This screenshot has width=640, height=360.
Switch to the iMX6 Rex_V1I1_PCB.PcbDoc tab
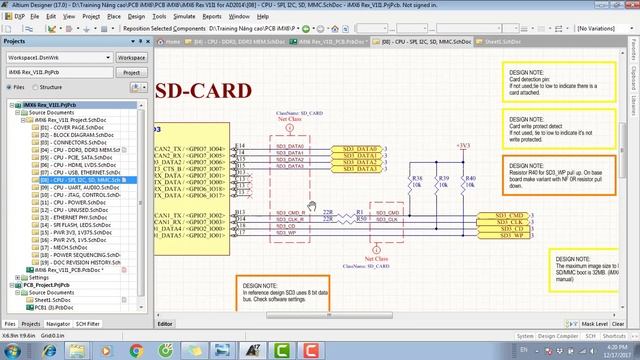coord(329,42)
